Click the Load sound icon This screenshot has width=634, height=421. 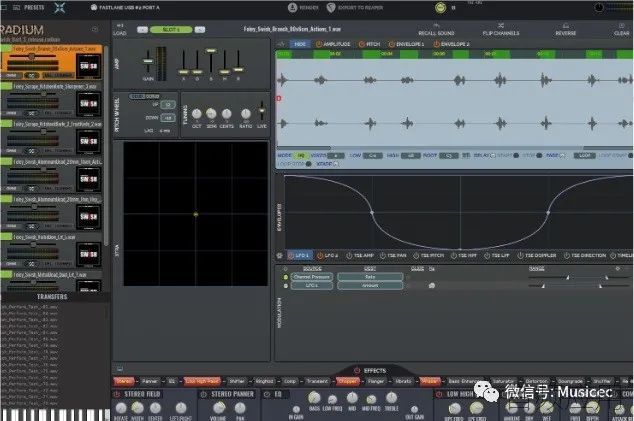[x=120, y=25]
